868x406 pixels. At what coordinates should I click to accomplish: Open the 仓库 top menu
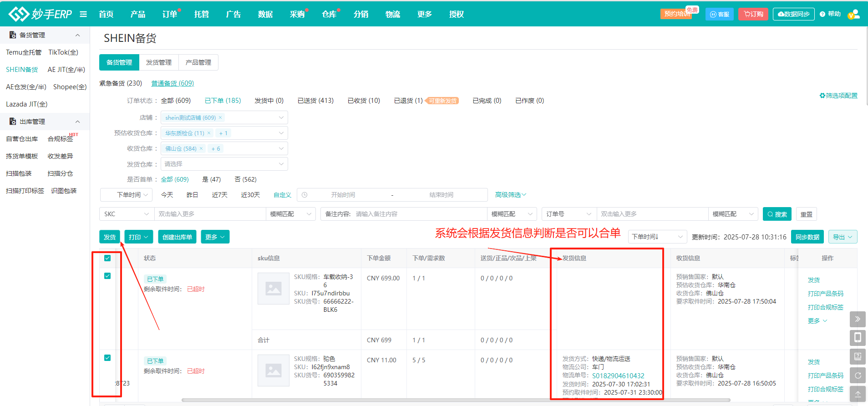pyautogui.click(x=329, y=14)
